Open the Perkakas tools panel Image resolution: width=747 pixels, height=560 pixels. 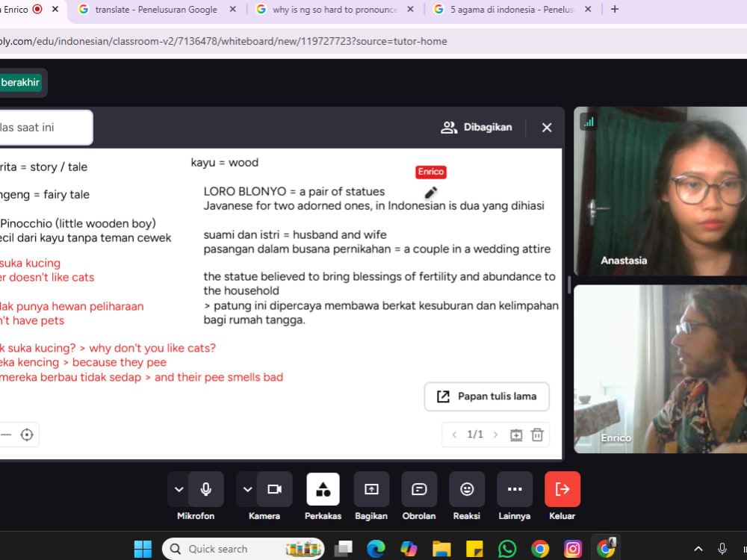tap(323, 489)
